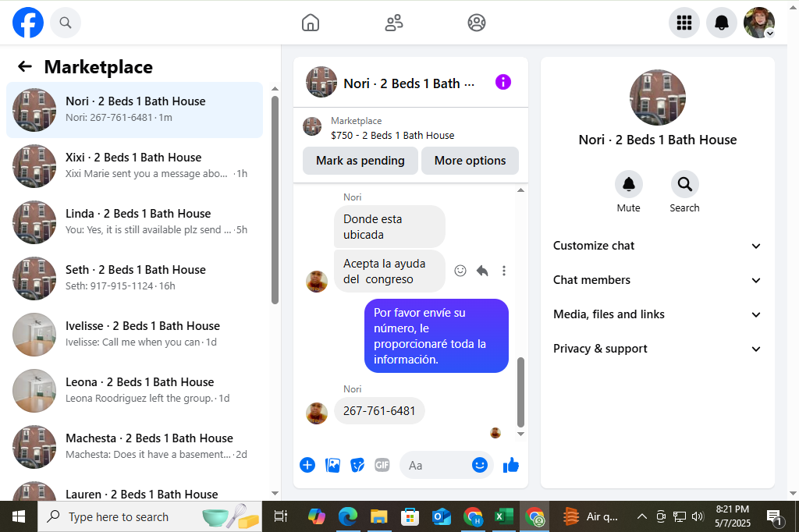Expand Media, files and links section
Image resolution: width=799 pixels, height=532 pixels.
point(657,314)
